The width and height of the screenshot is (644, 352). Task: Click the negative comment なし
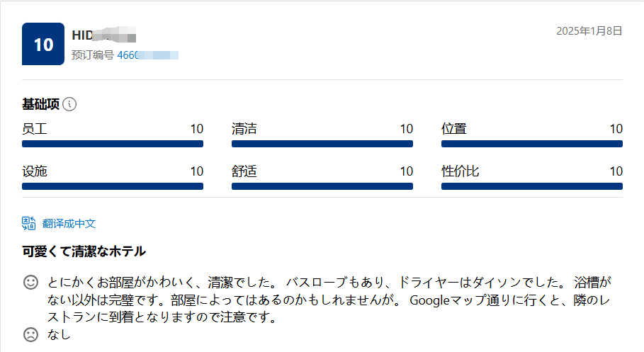[x=59, y=334]
